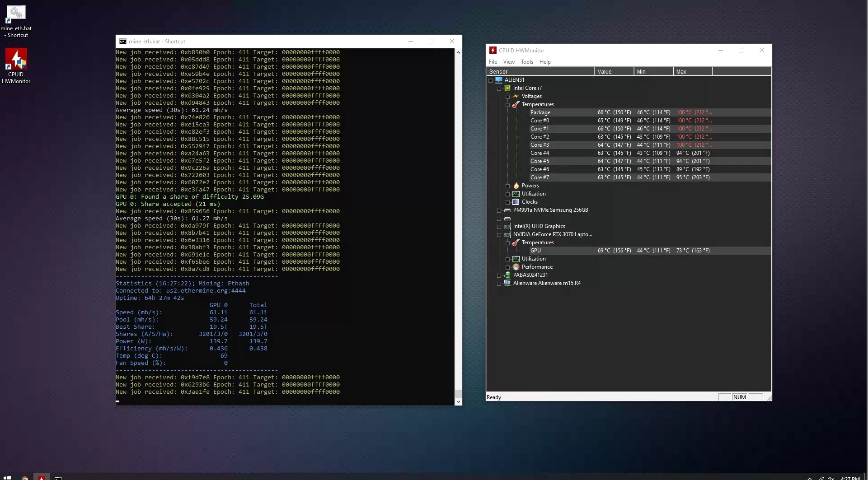Click the Sensor column header
The width and height of the screenshot is (868, 480).
coord(540,71)
